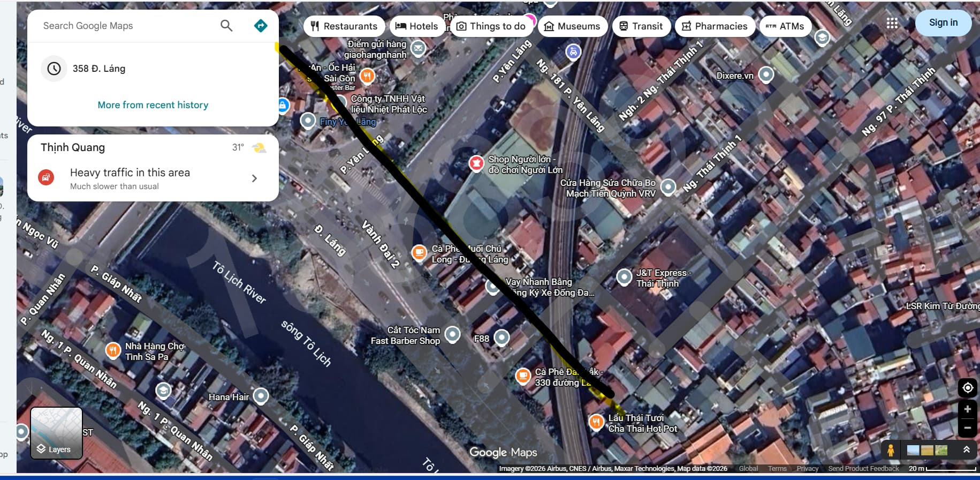
Task: Expand the imagery strip with double chevron
Action: (x=967, y=450)
